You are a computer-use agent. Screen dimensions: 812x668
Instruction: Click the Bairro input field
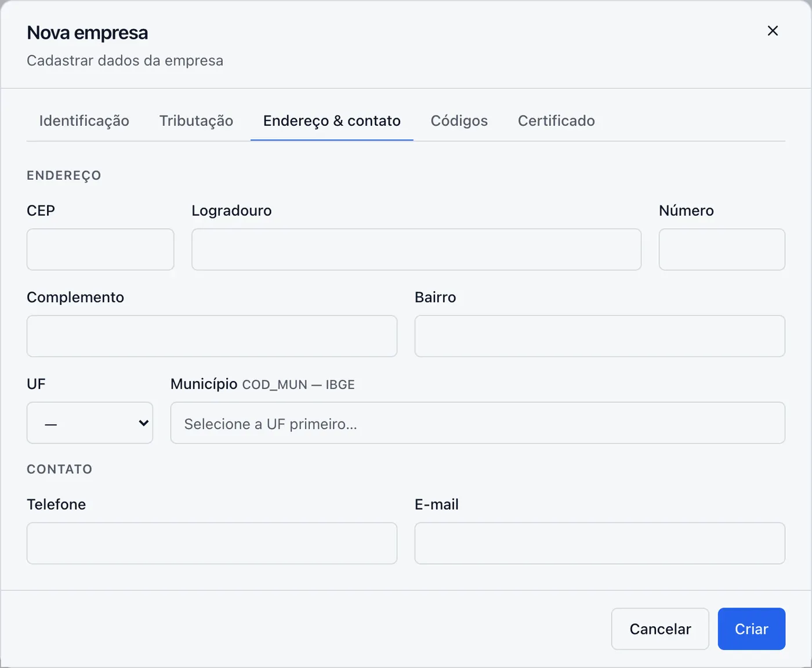(600, 336)
